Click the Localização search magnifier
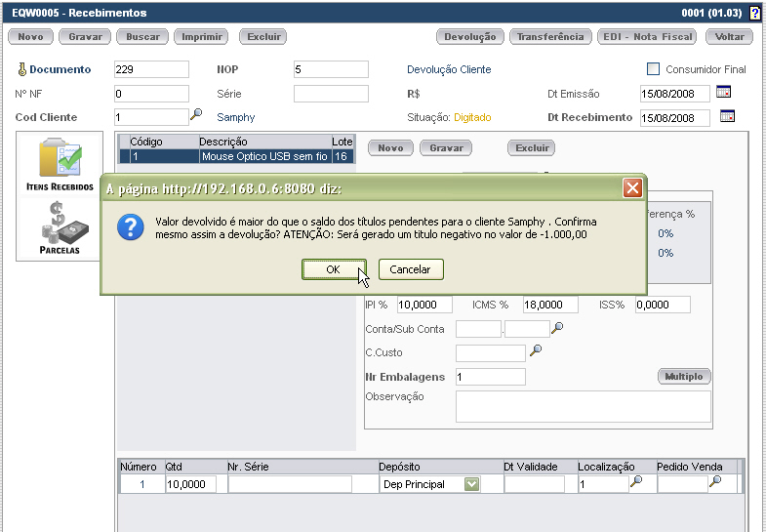766x532 pixels. [636, 483]
